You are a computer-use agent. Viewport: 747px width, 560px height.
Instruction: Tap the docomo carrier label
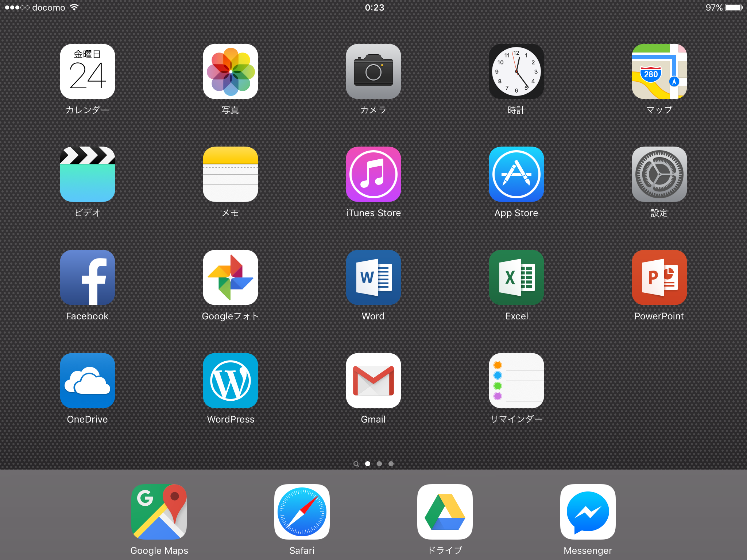(x=49, y=8)
